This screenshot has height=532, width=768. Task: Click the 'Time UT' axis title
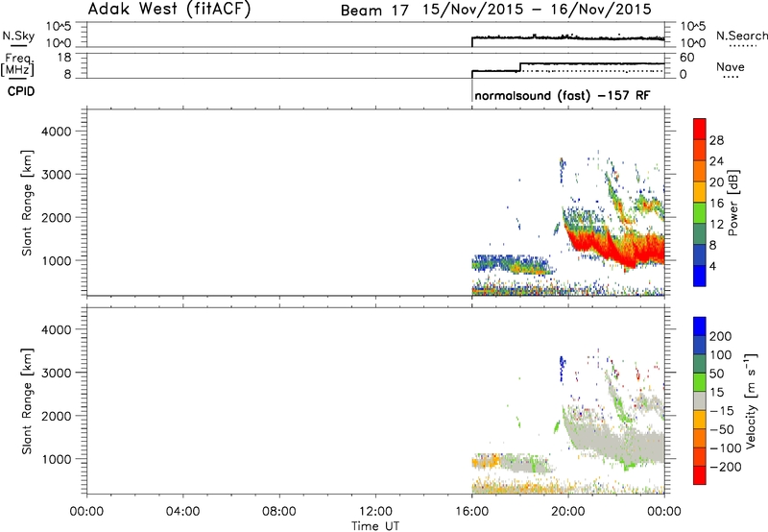pos(375,526)
